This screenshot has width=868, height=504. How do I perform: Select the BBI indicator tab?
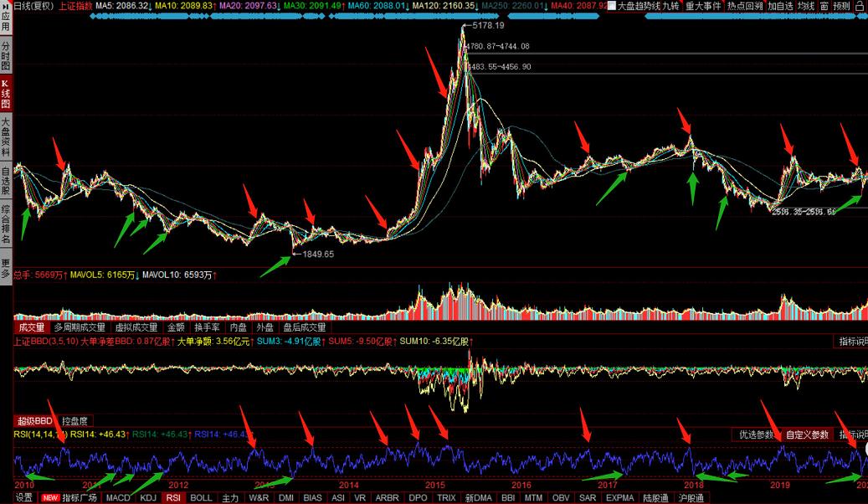point(508,498)
